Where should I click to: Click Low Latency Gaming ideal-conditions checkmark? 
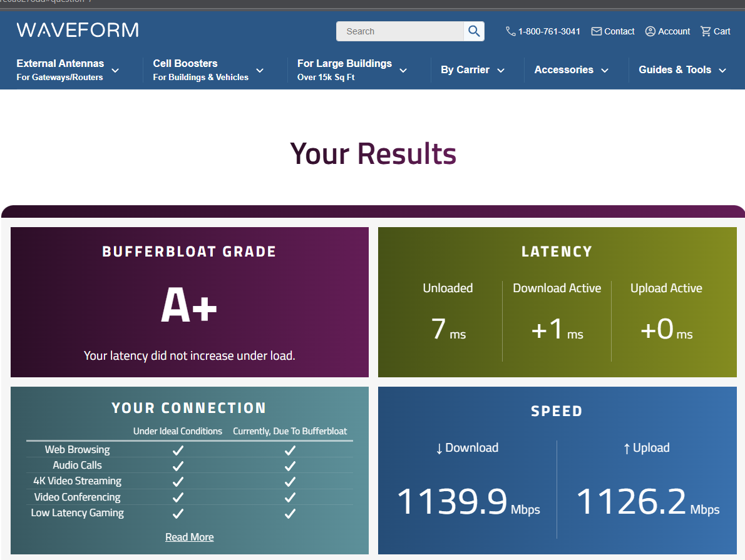178,514
